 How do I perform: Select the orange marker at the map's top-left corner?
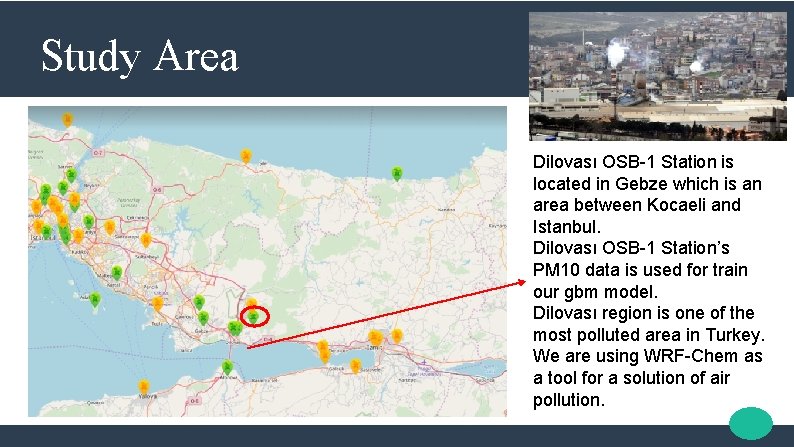tap(67, 119)
